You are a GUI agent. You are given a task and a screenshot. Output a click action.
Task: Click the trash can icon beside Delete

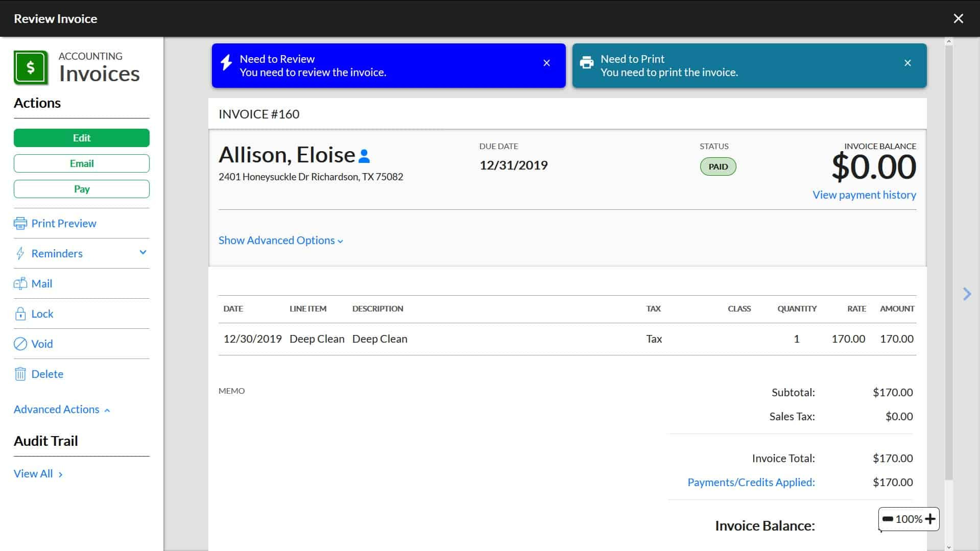[x=20, y=374]
